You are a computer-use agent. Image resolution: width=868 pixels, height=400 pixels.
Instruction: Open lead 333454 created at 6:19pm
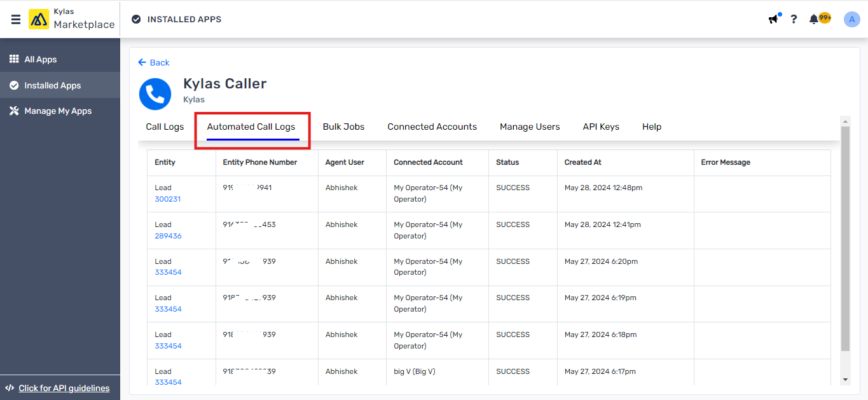click(168, 309)
